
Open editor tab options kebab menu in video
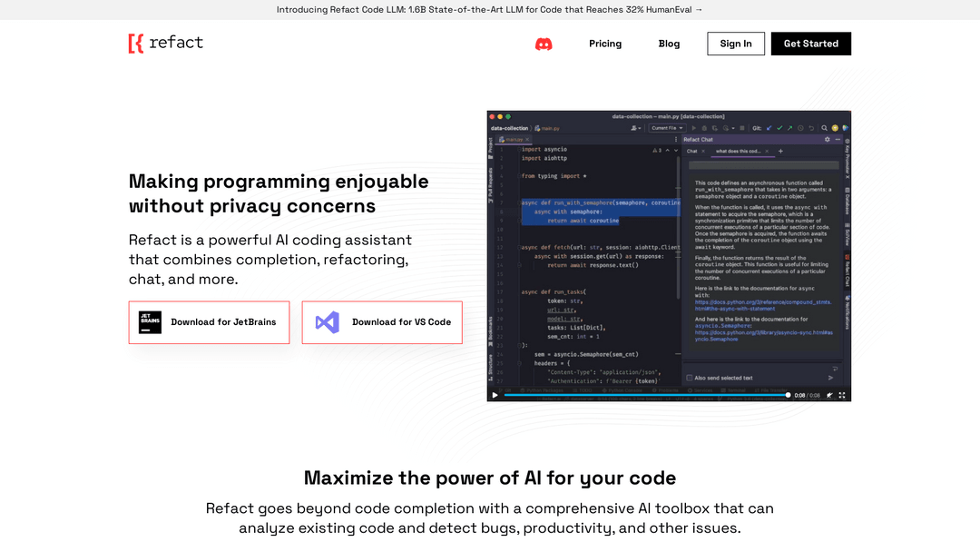coord(676,140)
